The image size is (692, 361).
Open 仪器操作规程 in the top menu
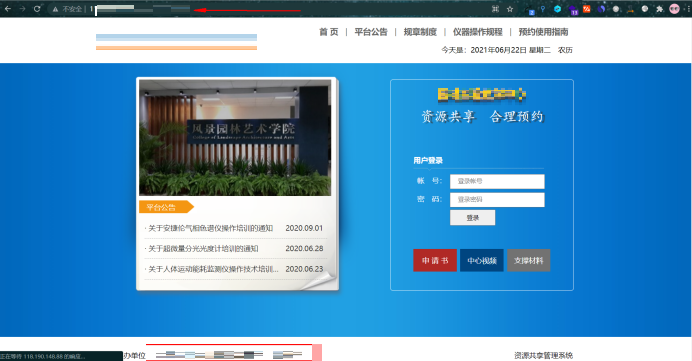point(478,32)
